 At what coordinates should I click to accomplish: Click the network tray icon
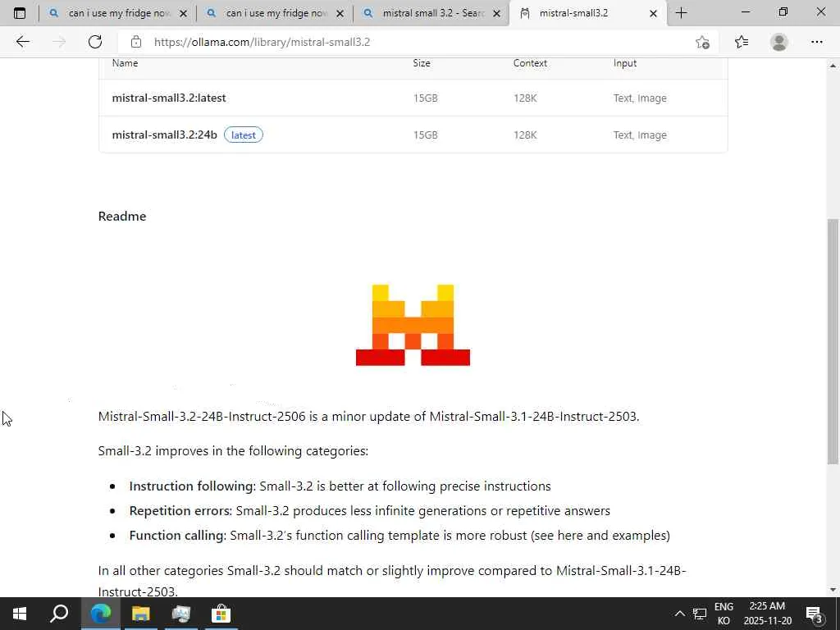700,614
